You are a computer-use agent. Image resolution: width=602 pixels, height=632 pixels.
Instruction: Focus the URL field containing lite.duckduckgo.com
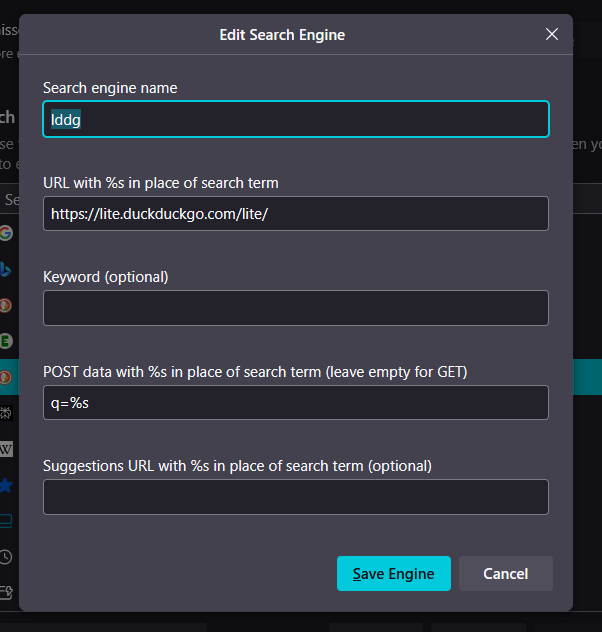pyautogui.click(x=296, y=213)
